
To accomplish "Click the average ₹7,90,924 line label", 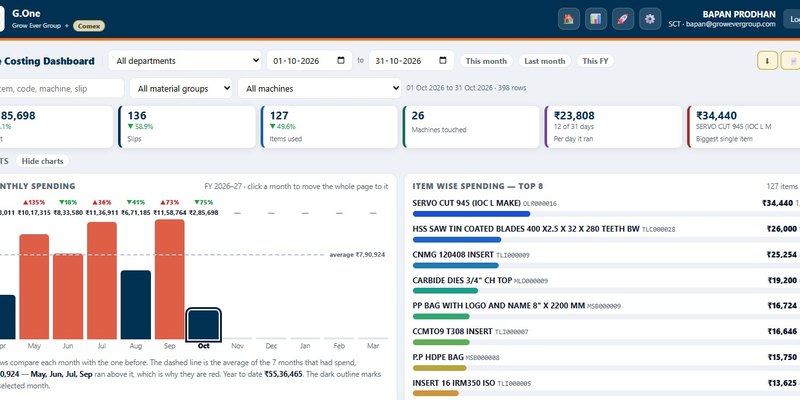I will coord(357,254).
